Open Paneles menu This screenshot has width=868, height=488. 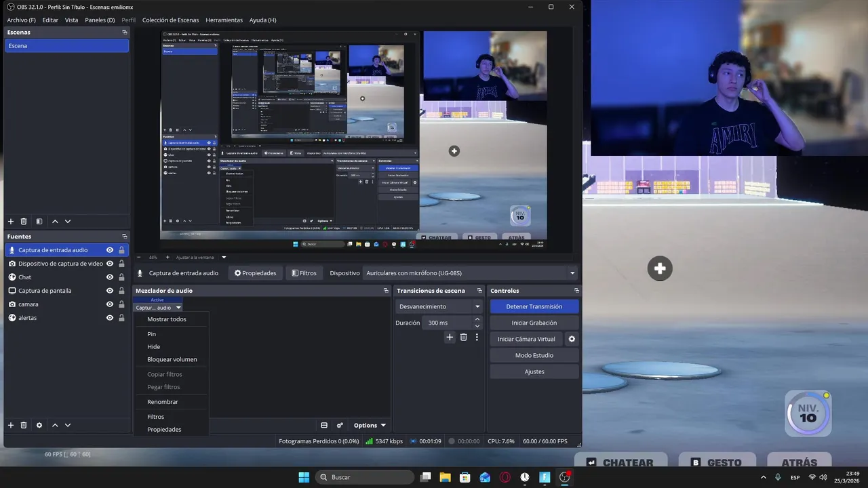point(100,20)
